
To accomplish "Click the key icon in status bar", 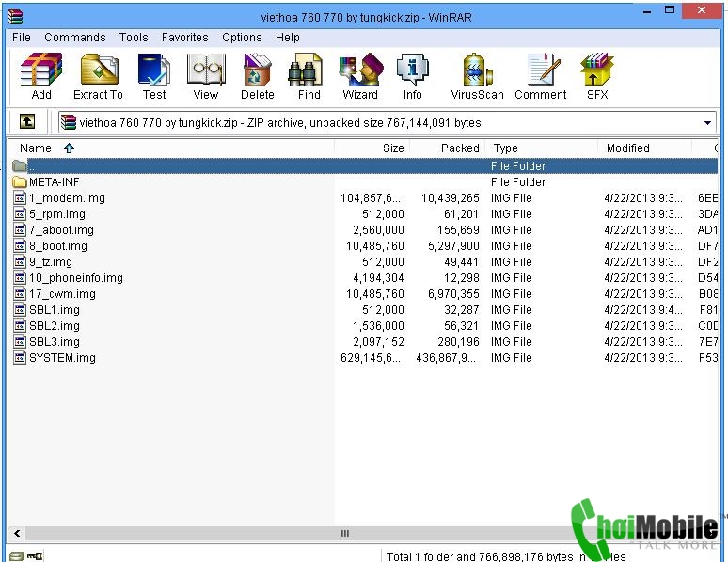I will 35,555.
